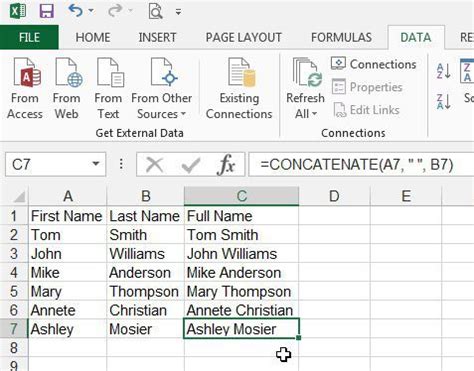The width and height of the screenshot is (474, 371).
Task: Undo the last action
Action: (x=75, y=11)
